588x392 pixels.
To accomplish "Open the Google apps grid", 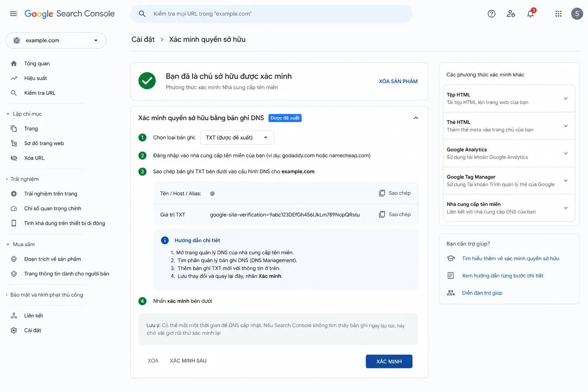I will (559, 14).
